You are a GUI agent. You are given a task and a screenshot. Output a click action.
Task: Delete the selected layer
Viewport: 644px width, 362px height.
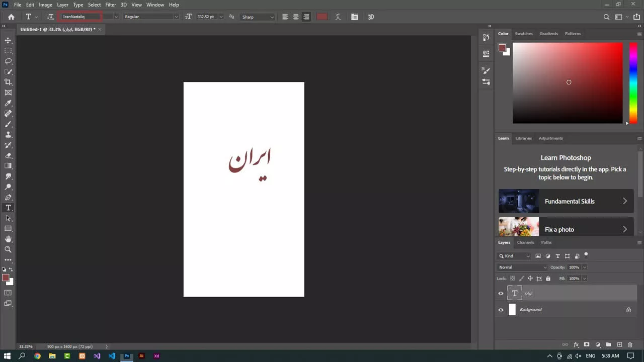[630, 344]
